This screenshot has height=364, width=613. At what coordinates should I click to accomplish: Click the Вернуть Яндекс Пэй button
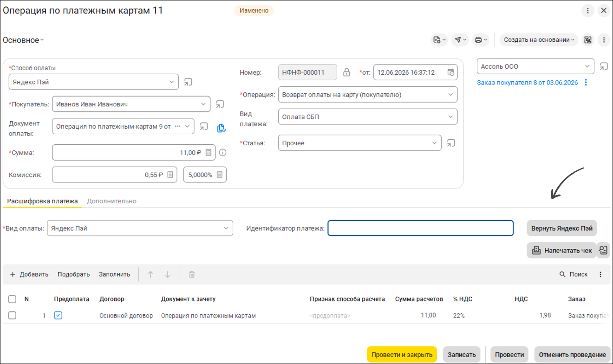pyautogui.click(x=562, y=228)
